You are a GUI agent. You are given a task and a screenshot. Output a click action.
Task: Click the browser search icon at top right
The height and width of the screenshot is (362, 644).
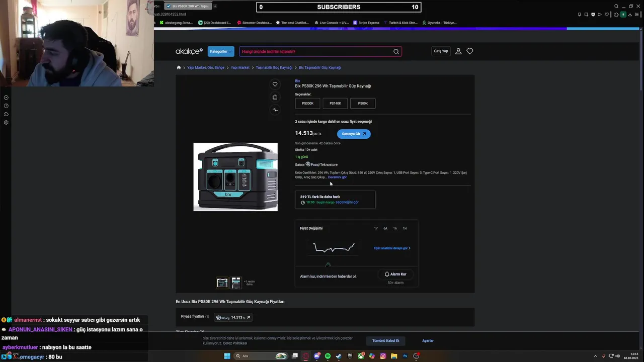click(616, 7)
